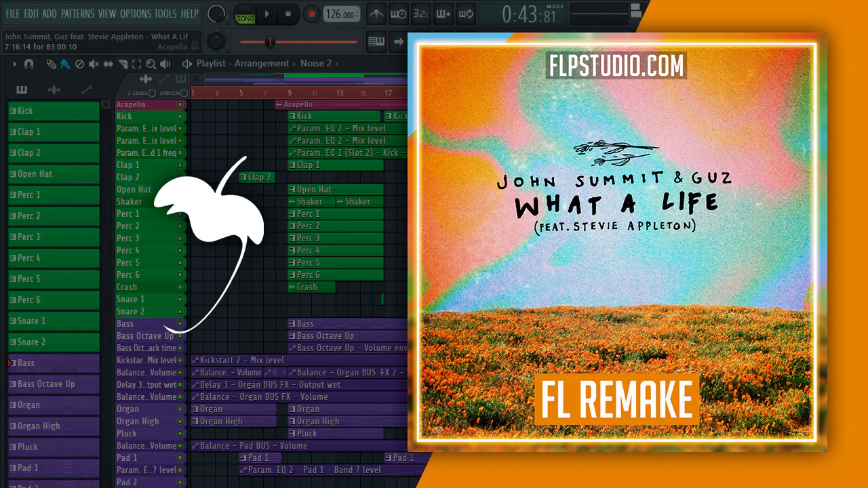Open the playlist options arrow menu
This screenshot has height=488, width=868.
[x=15, y=64]
